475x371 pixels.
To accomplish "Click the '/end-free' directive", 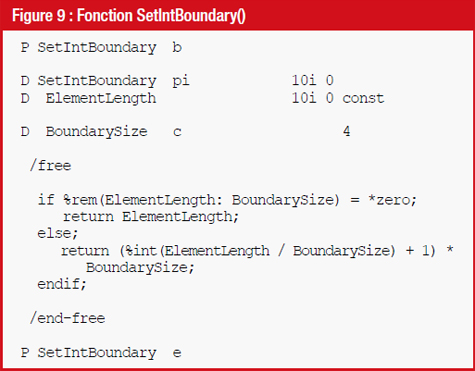I will point(67,318).
